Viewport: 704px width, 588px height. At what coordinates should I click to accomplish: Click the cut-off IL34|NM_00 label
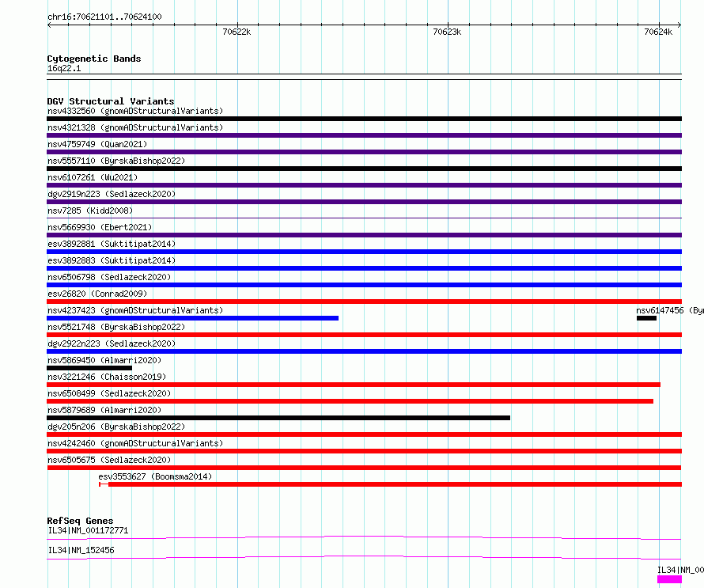[x=680, y=570]
